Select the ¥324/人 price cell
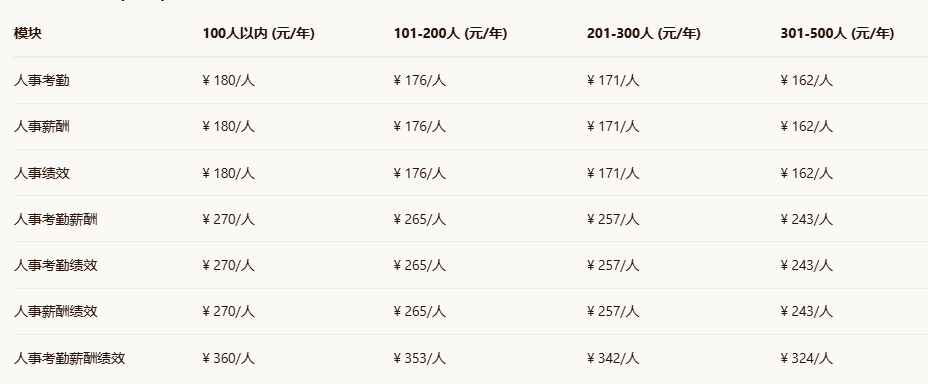The image size is (928, 384). pos(807,359)
